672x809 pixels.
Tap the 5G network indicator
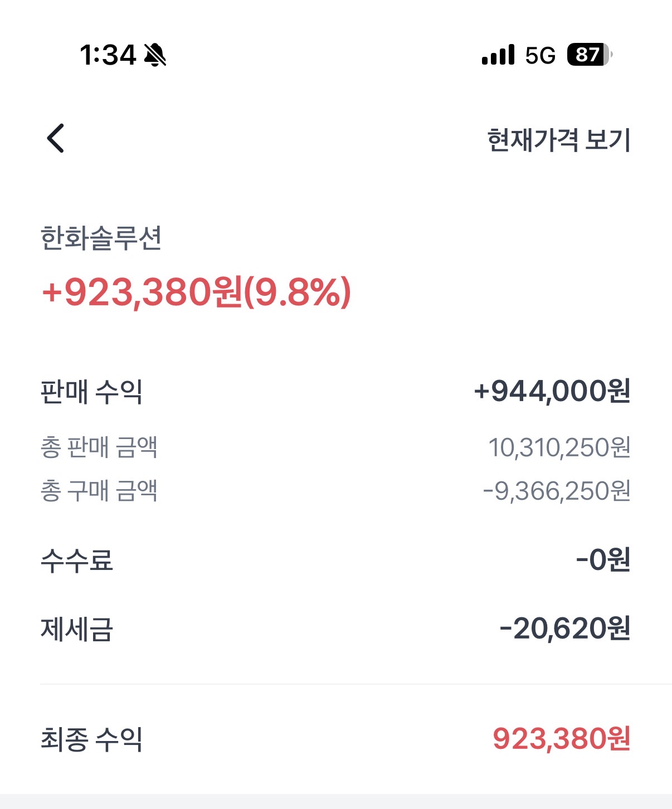tap(540, 55)
